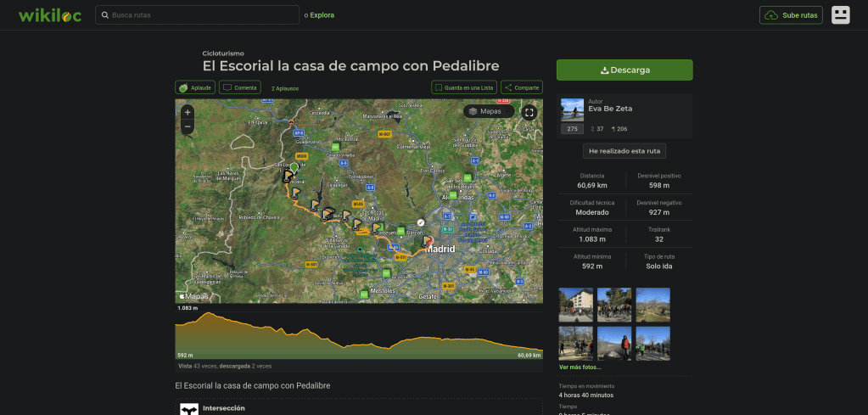The image size is (868, 415).
Task: Click the map compass icon near Majadahonda
Action: (421, 220)
